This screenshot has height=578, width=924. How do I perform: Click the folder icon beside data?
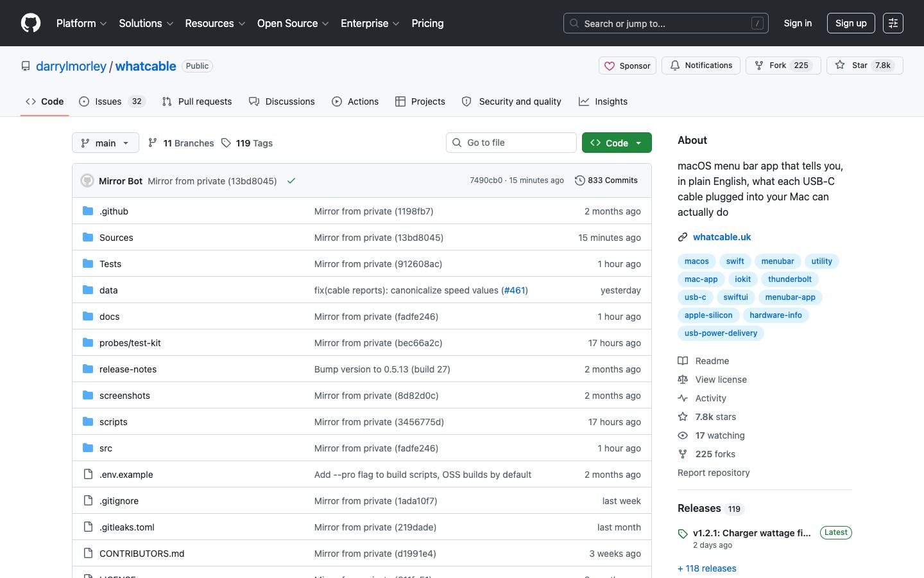pos(88,290)
